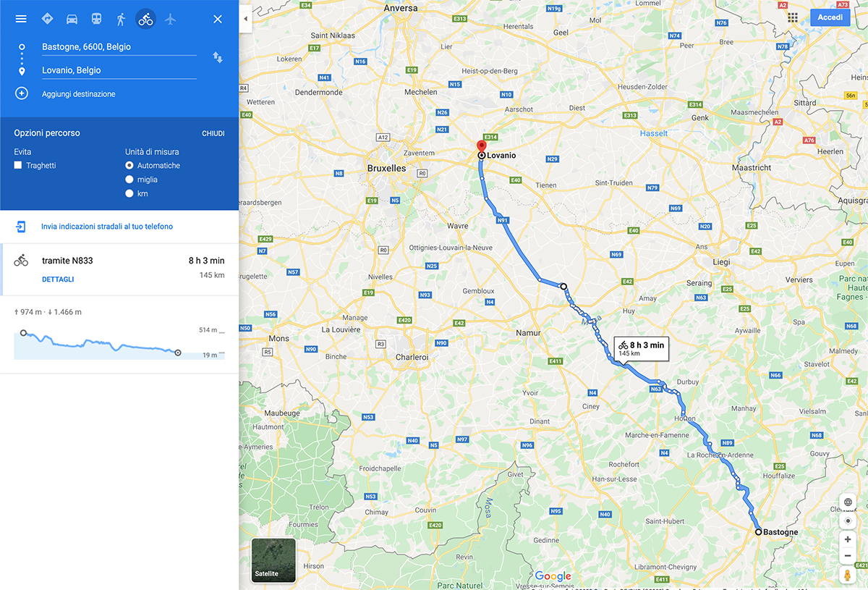This screenshot has height=590, width=868.
Task: Expand route DETTAGLI
Action: point(58,279)
